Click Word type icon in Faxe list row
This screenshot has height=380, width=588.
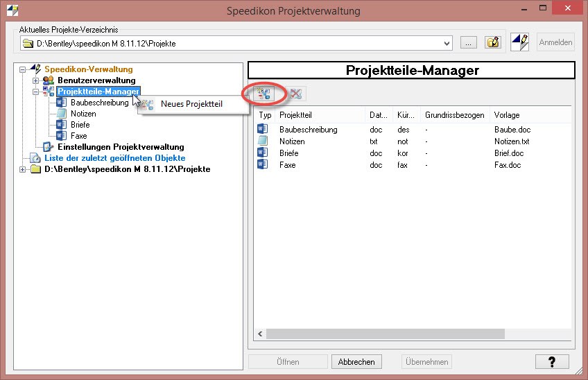pyautogui.click(x=263, y=164)
